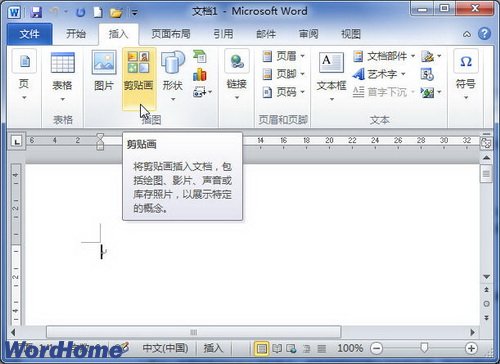Click the greyed 首字下沉 drop cap option
This screenshot has width=500, height=364.
pyautogui.click(x=383, y=92)
